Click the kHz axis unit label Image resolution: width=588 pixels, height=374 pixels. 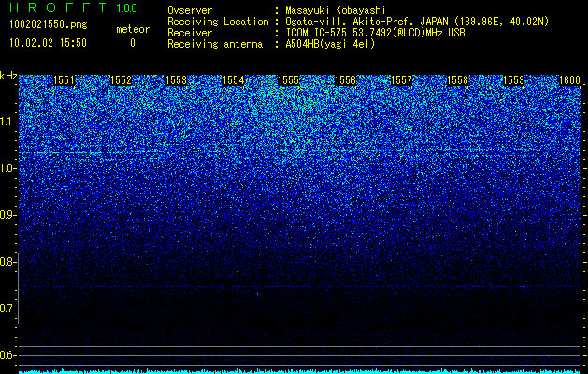[8, 76]
